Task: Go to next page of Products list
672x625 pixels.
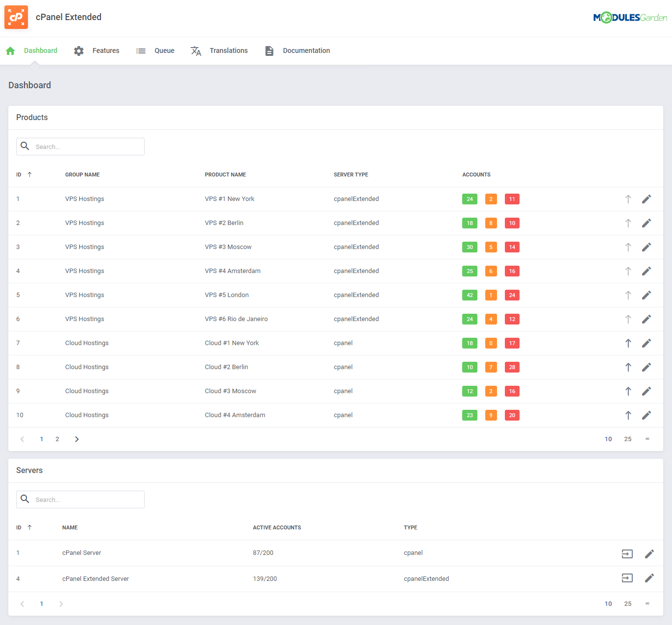Action: point(76,439)
